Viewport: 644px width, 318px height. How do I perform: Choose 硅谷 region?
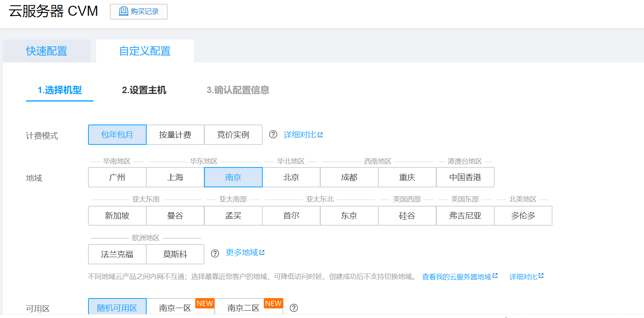click(407, 216)
